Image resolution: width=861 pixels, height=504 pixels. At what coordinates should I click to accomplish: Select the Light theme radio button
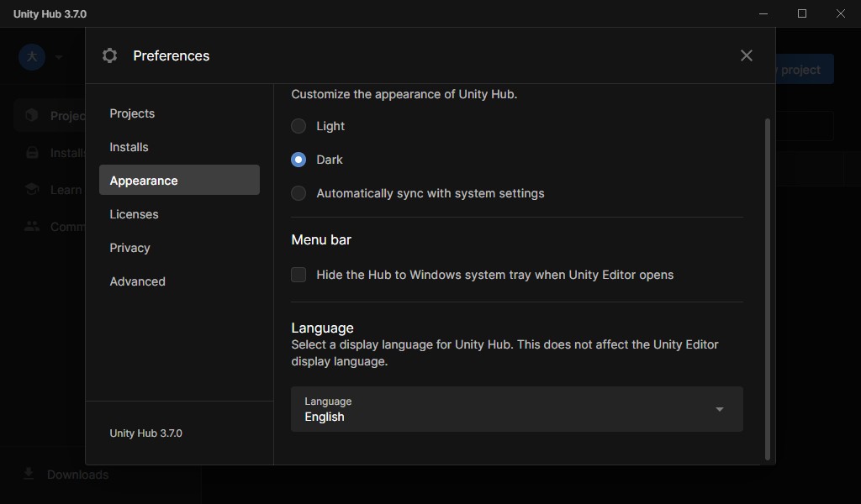click(298, 126)
